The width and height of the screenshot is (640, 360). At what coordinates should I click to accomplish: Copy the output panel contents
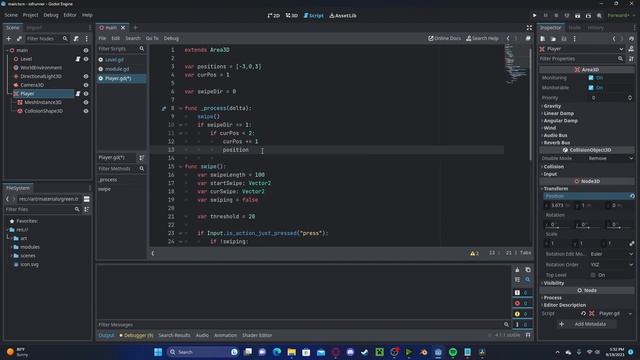528,269
